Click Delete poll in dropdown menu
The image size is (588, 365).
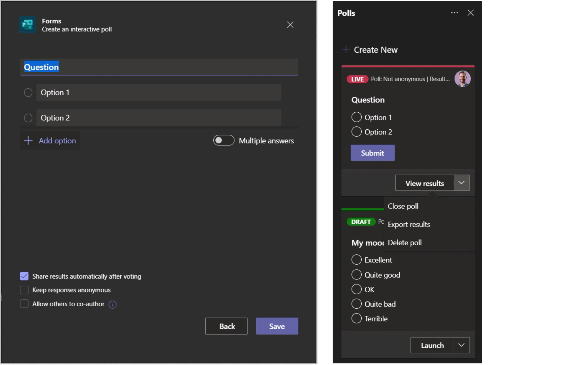(x=404, y=243)
